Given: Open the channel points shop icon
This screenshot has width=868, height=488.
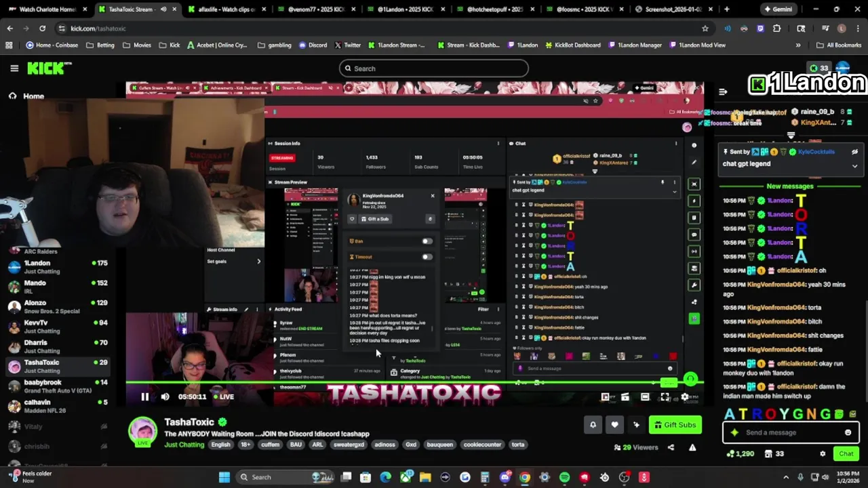Looking at the screenshot, I should 769,454.
